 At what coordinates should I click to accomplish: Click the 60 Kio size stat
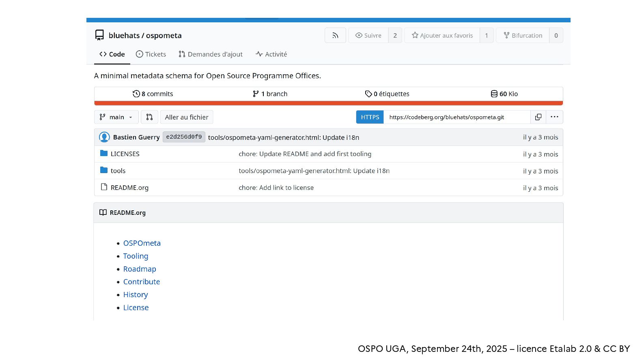(504, 94)
